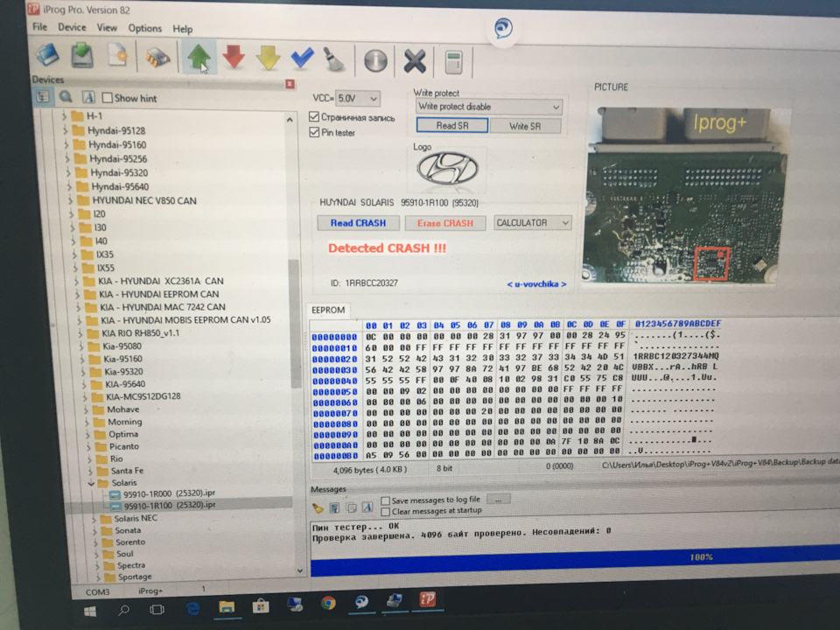Image resolution: width=840 pixels, height=630 pixels.
Task: Open Windows Start button on taskbar
Action: 90,610
